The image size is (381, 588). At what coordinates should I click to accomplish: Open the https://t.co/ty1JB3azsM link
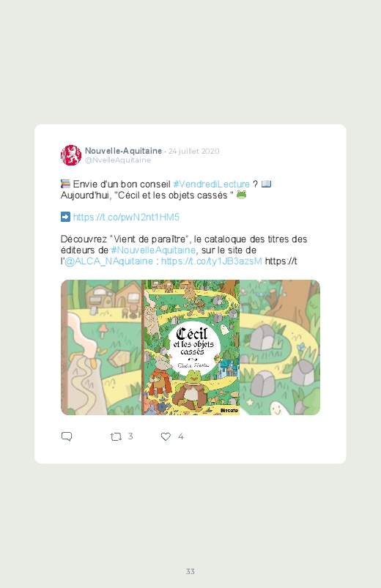click(x=211, y=261)
